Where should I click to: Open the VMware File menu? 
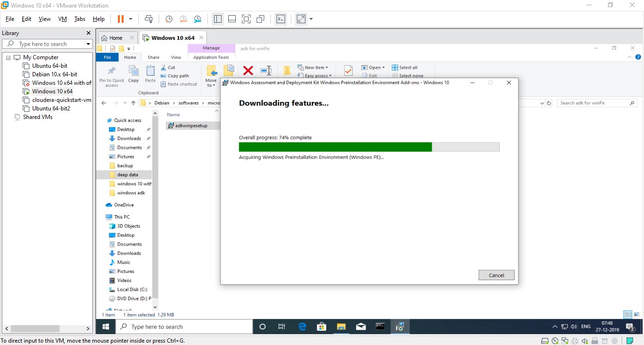tap(10, 19)
